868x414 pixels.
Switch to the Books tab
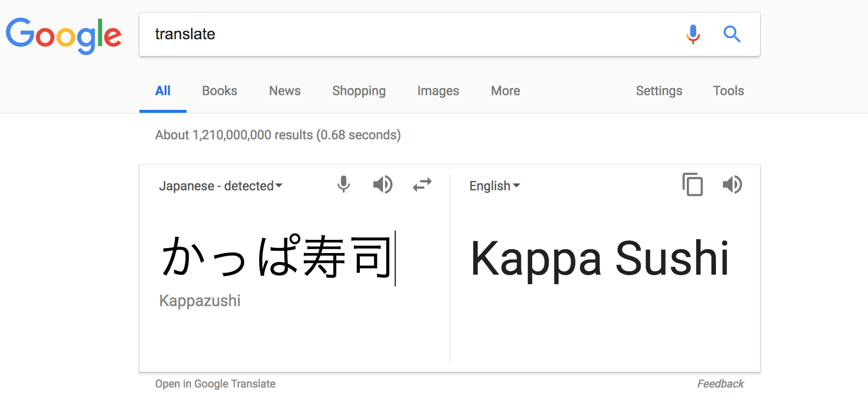pos(219,91)
